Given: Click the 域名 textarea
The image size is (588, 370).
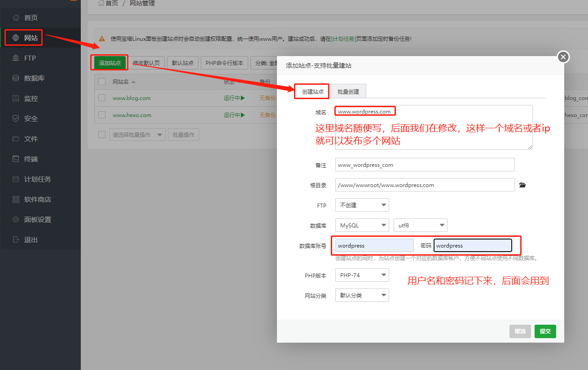Looking at the screenshot, I should 434,127.
